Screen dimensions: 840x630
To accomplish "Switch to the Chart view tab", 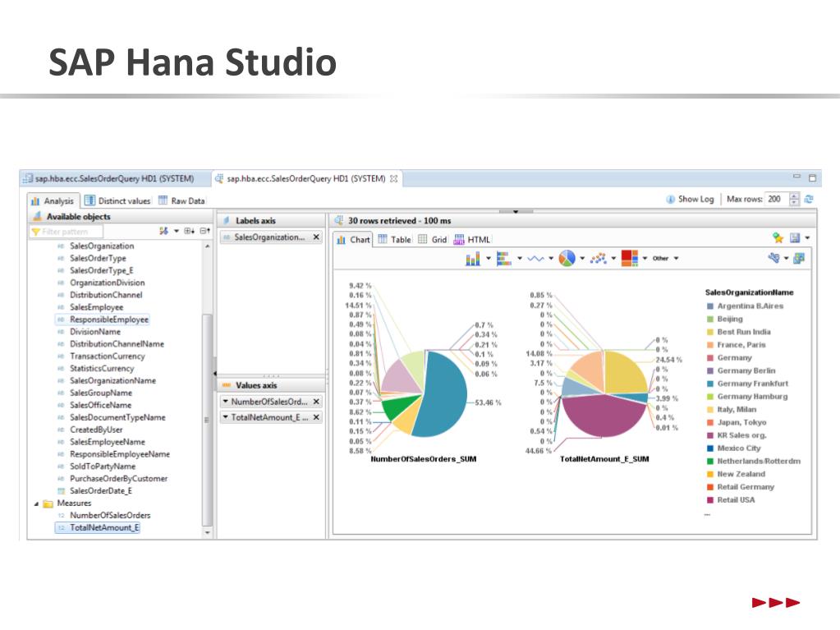I will click(354, 240).
